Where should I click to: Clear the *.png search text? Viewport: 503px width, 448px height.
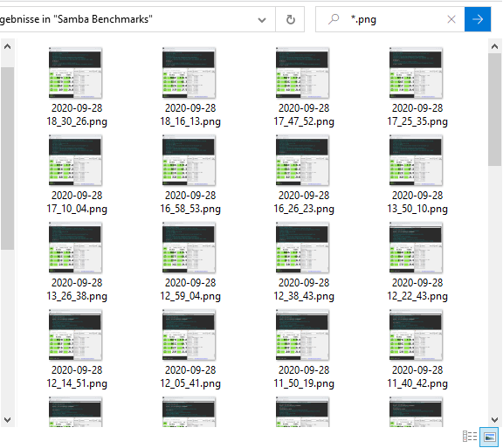[451, 19]
